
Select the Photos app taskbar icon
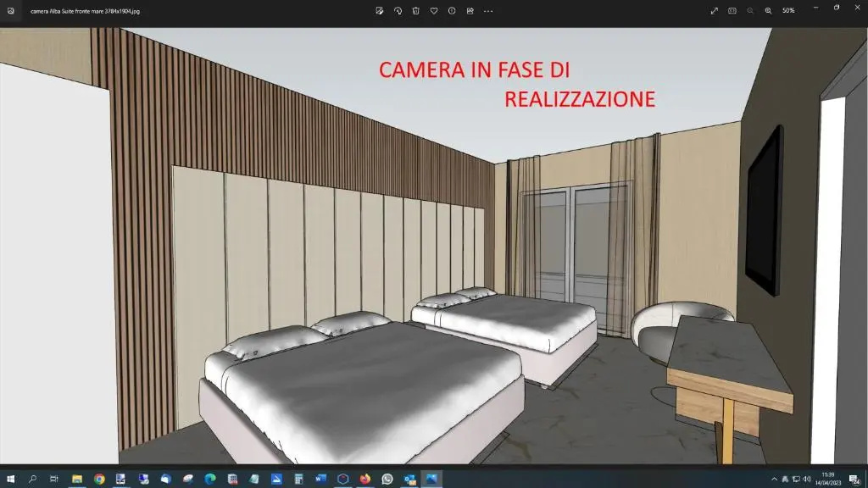pyautogui.click(x=431, y=480)
